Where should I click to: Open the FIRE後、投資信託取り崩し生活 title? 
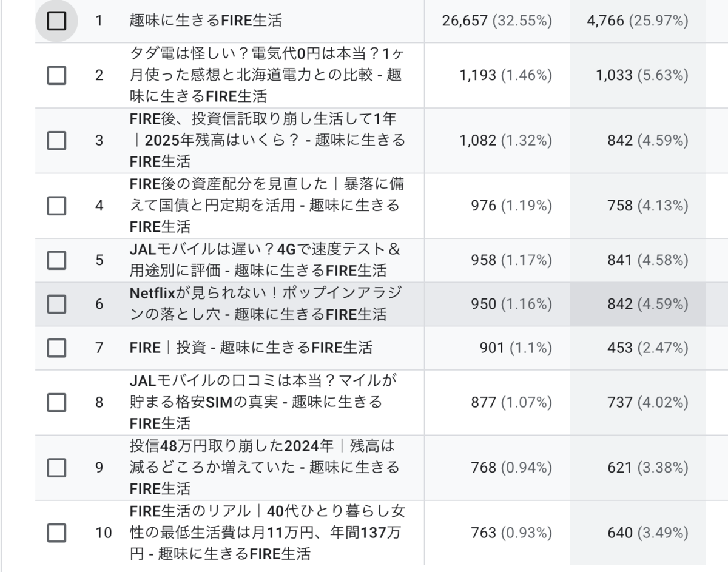[x=267, y=140]
